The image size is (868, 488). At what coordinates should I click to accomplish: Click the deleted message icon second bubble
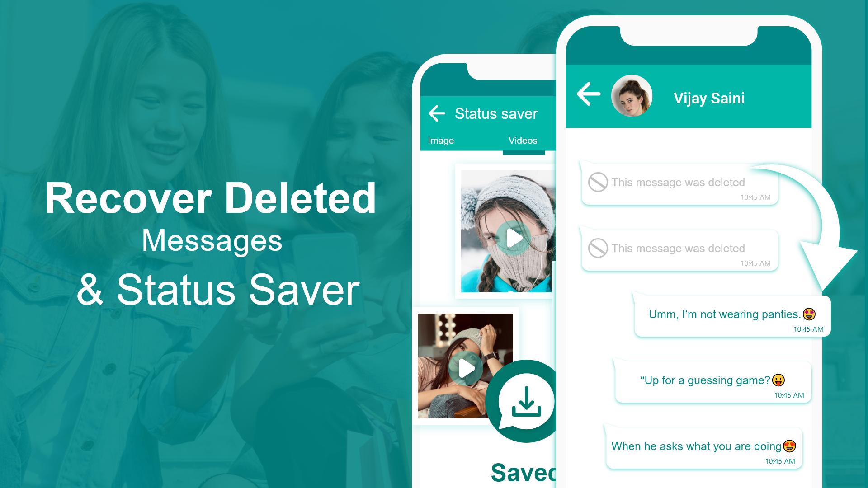point(599,248)
